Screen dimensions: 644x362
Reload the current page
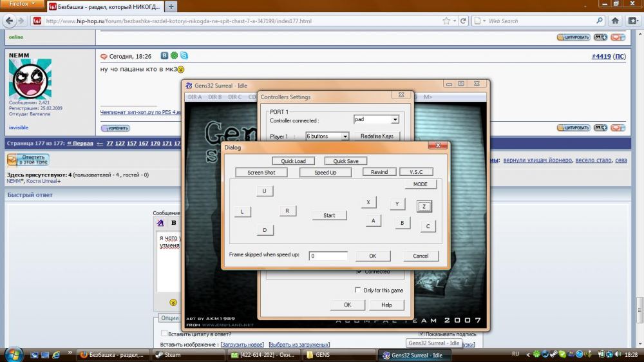(463, 21)
